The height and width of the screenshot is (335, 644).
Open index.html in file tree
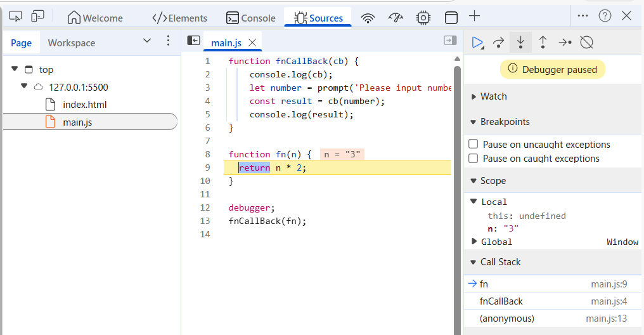pyautogui.click(x=84, y=104)
